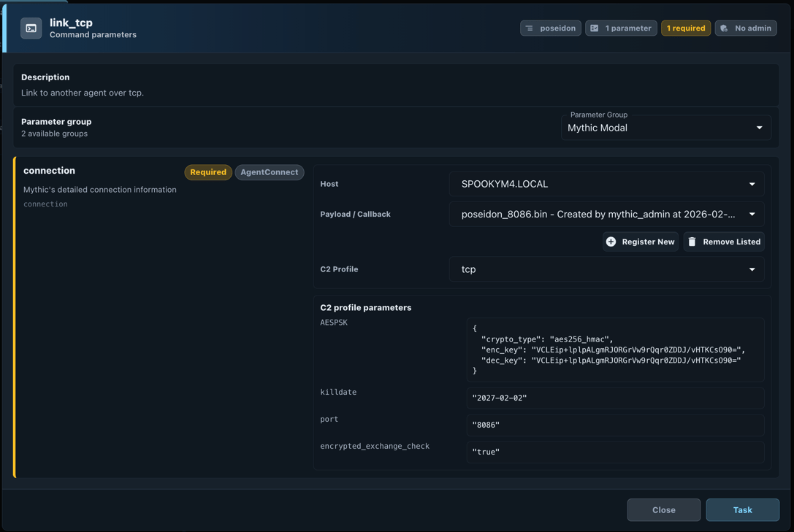Click the enc_key line in AESPSK

614,350
